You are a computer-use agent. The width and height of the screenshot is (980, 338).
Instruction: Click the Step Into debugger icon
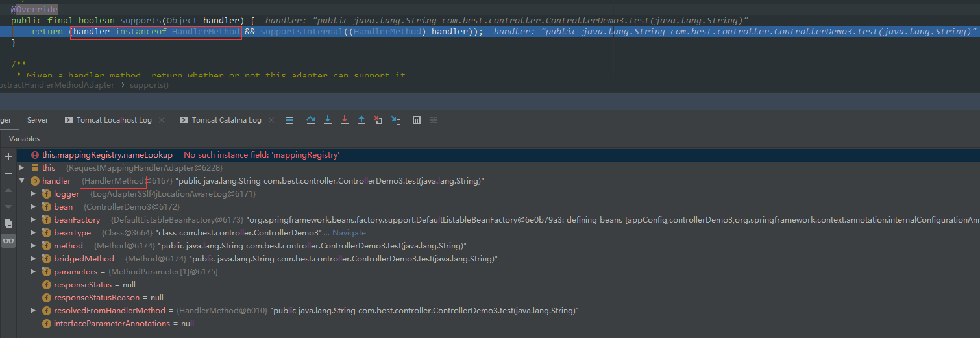[x=328, y=120]
